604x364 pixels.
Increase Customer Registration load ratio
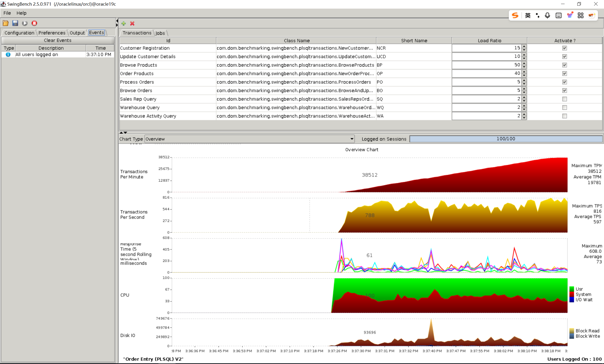[524, 46]
